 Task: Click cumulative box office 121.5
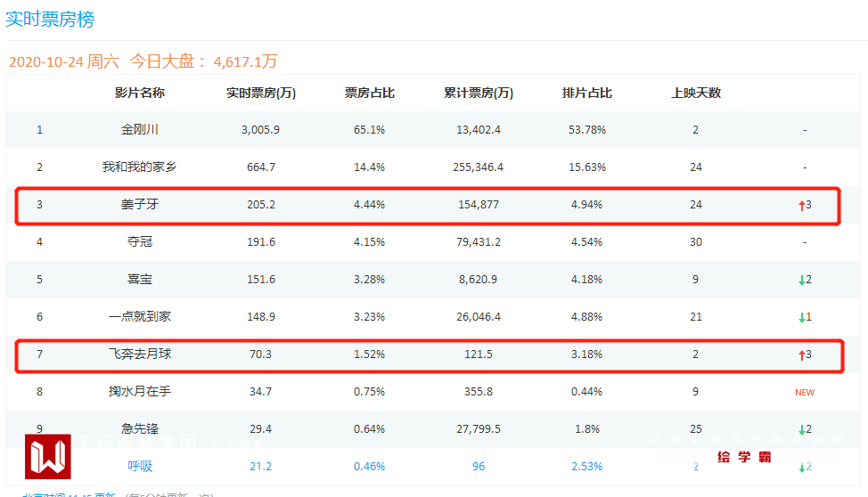point(479,354)
